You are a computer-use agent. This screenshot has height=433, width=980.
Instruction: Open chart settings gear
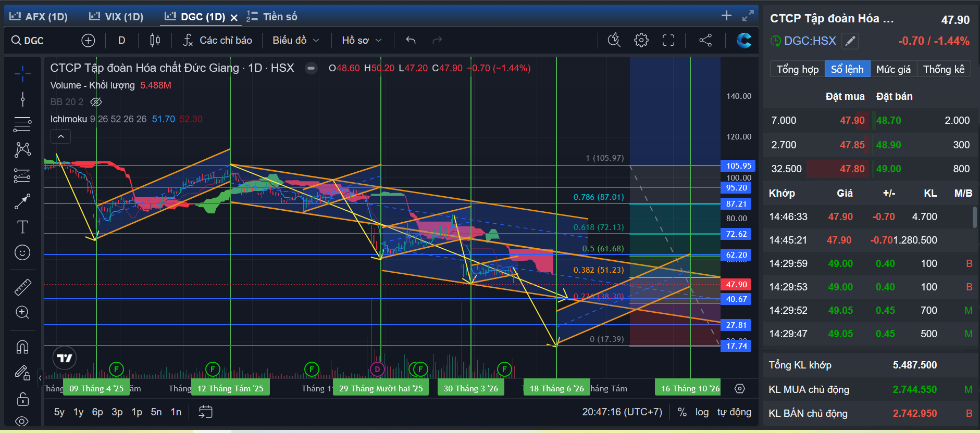(641, 41)
